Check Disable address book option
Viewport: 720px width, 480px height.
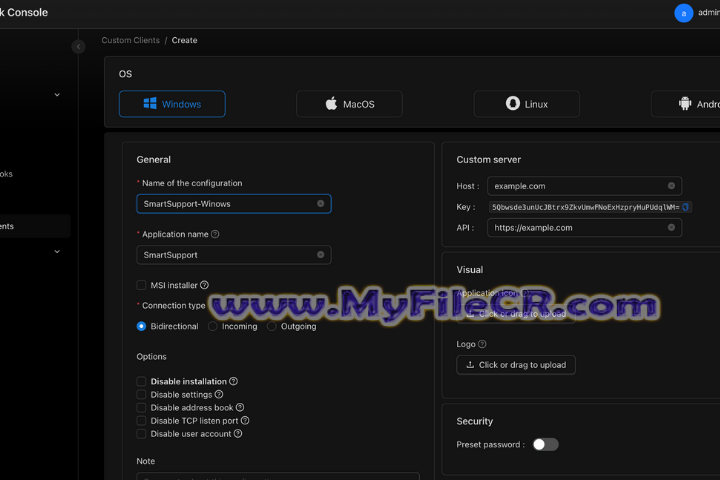coord(141,407)
